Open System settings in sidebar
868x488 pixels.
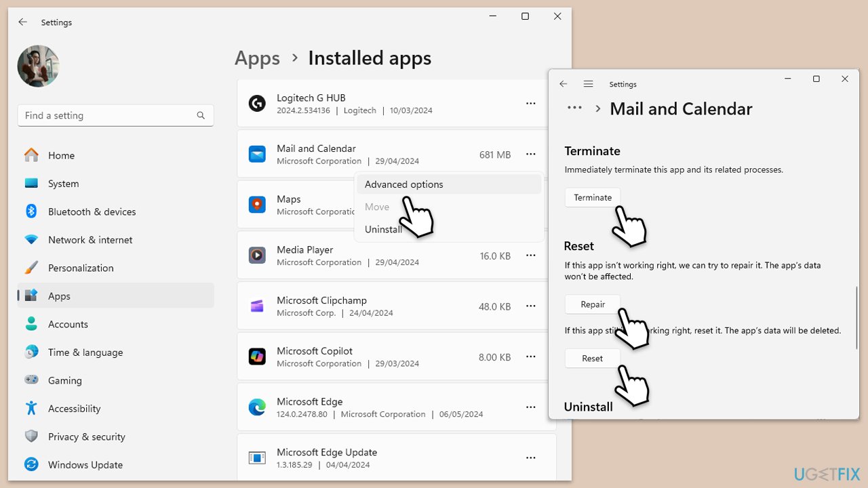pos(116,184)
